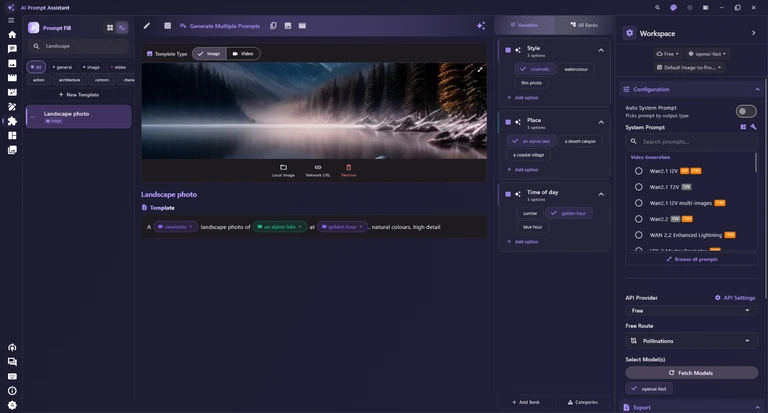
Task: Select Wan2.1 I2V multi-images radio button
Action: 639,203
